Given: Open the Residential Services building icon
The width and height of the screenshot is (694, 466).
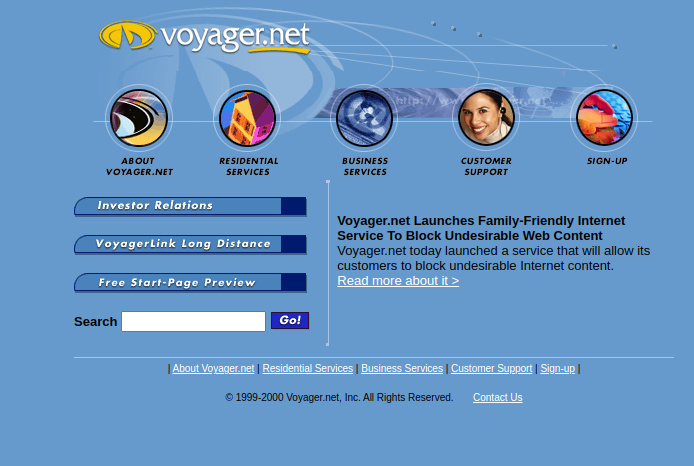Looking at the screenshot, I should point(247,118).
